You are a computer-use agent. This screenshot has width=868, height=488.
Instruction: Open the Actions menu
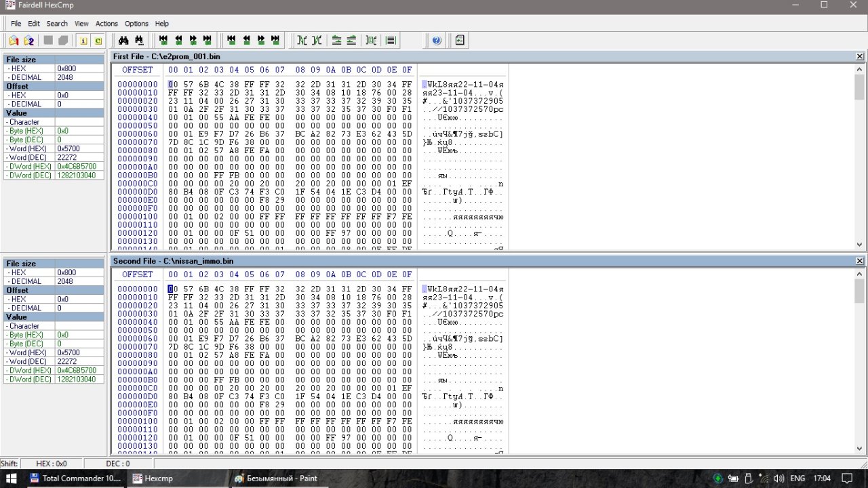[x=106, y=24]
